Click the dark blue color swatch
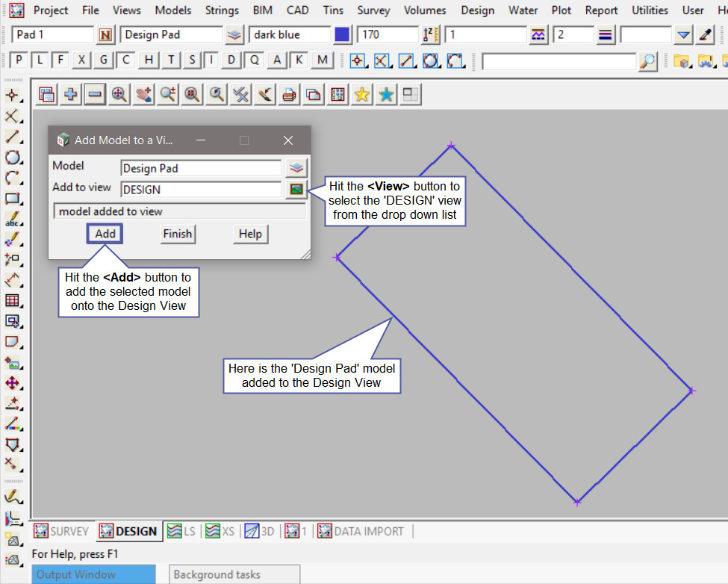The image size is (728, 584). point(343,35)
